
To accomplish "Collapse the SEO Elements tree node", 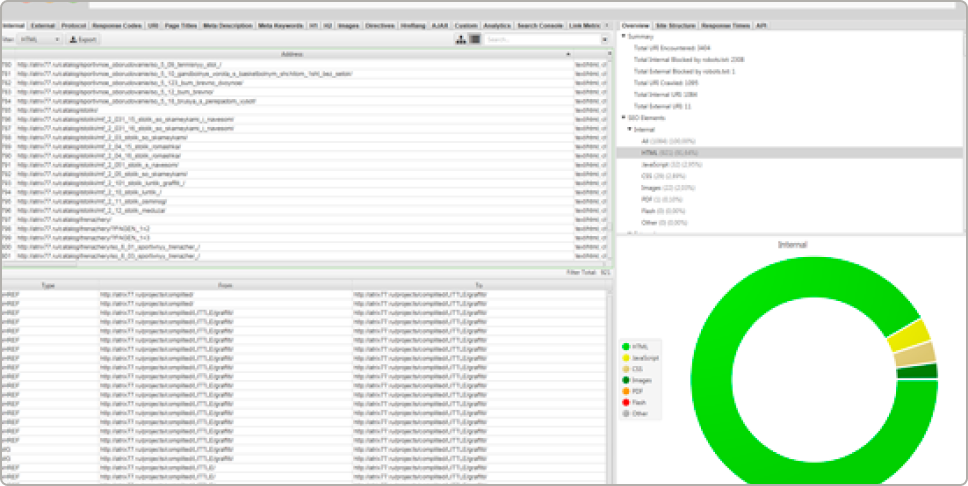I will [x=623, y=117].
